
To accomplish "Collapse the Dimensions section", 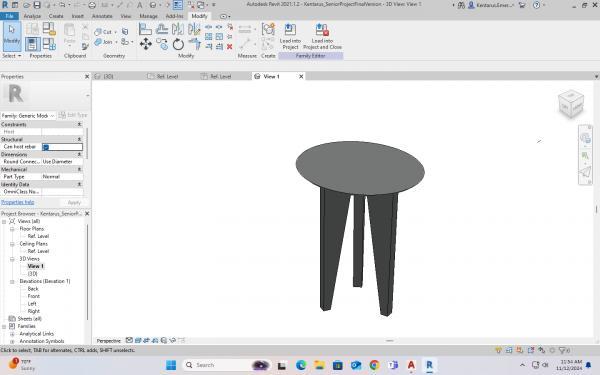I will 80,155.
